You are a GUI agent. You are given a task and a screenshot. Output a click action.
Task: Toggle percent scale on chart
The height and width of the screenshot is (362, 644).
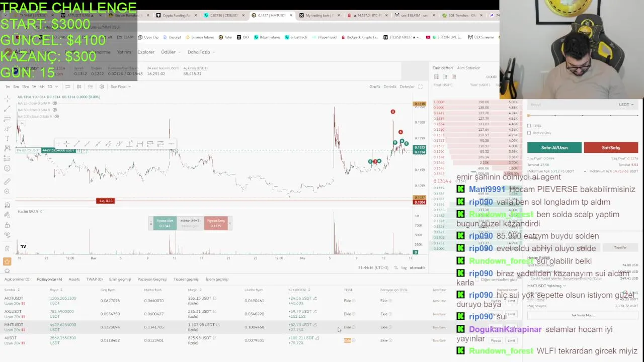[396, 267]
